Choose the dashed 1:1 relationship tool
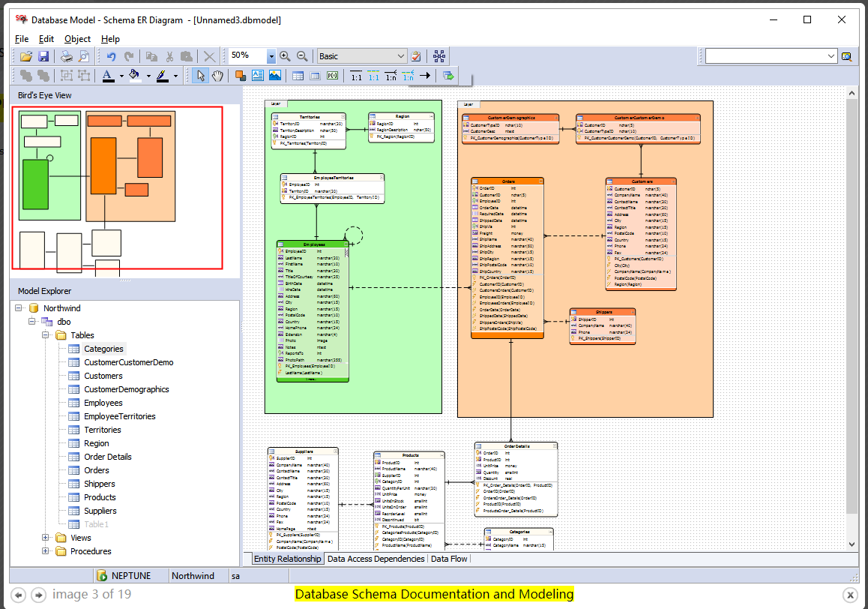 374,76
